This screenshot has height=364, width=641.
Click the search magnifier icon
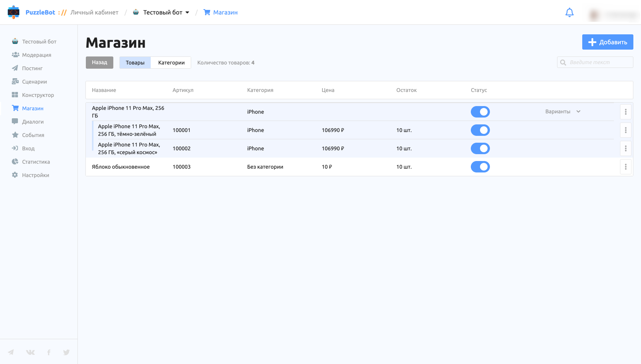[x=563, y=62]
